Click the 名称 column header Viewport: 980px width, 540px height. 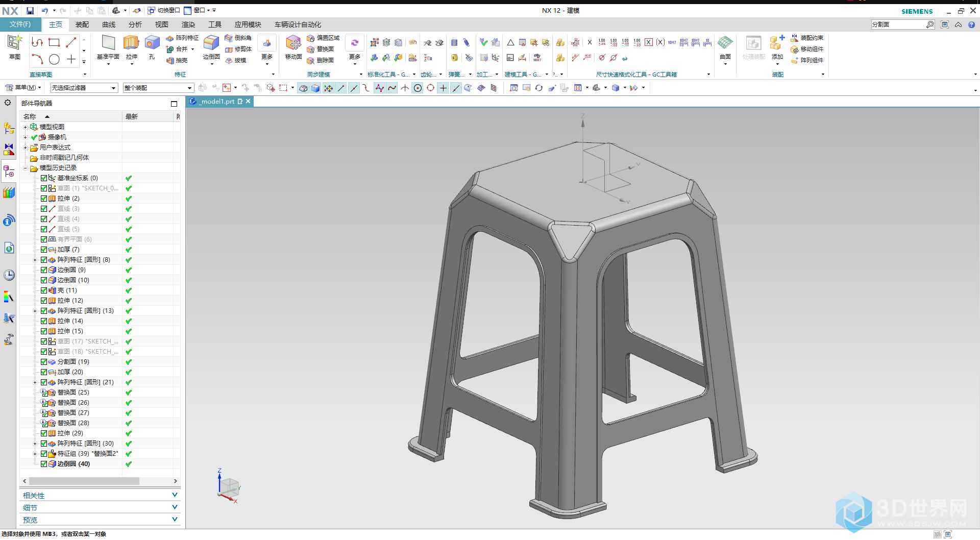click(x=71, y=117)
